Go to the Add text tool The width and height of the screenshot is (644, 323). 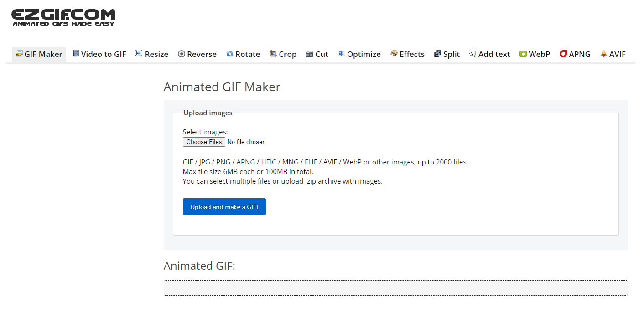coord(490,54)
